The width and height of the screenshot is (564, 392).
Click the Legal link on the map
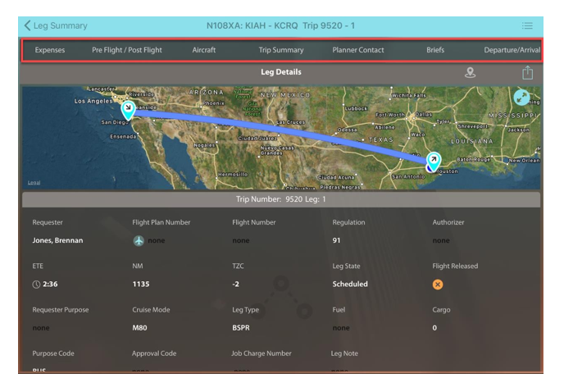point(34,182)
